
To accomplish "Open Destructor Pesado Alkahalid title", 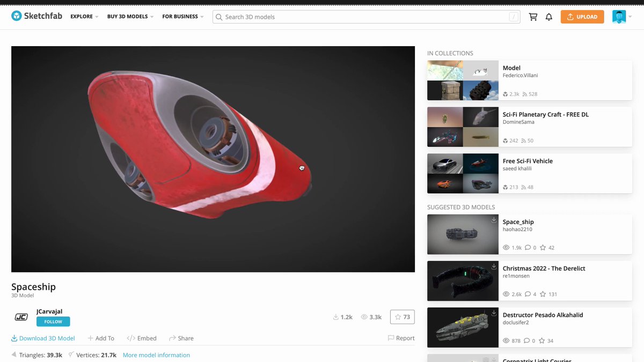I will (x=543, y=315).
